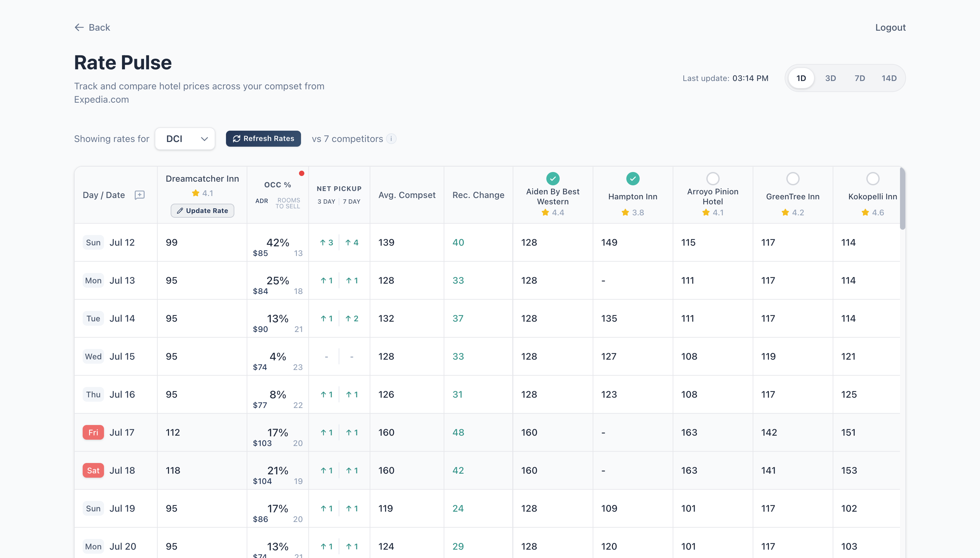Image resolution: width=980 pixels, height=558 pixels.
Task: Click the Kokopelli Inn 4.6 star rating
Action: tap(872, 212)
